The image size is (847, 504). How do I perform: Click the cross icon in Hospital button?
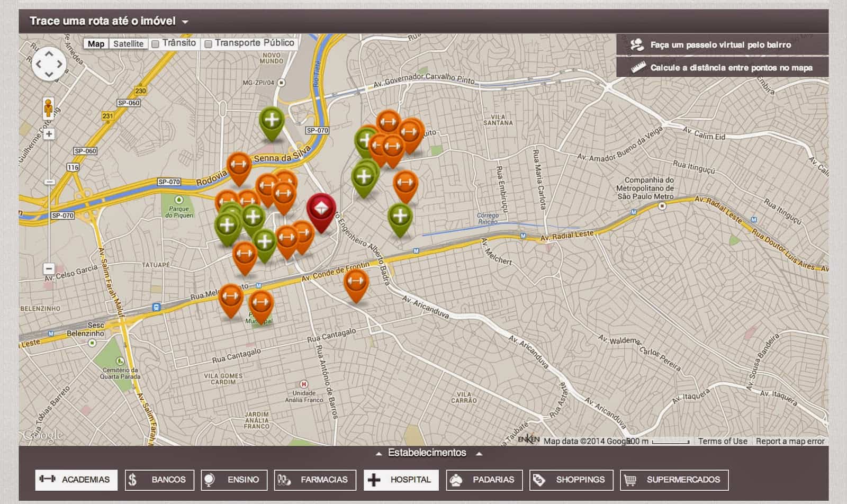tap(374, 480)
